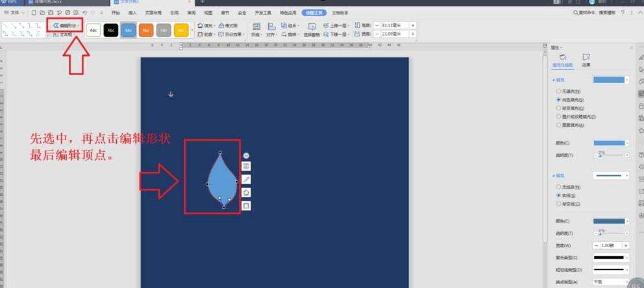The image size is (644, 288).
Task: Click the undo arrow icon
Action: 84,13
